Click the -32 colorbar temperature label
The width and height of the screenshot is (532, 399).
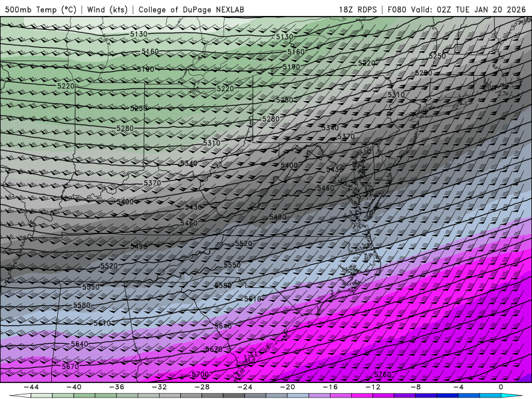coord(159,387)
